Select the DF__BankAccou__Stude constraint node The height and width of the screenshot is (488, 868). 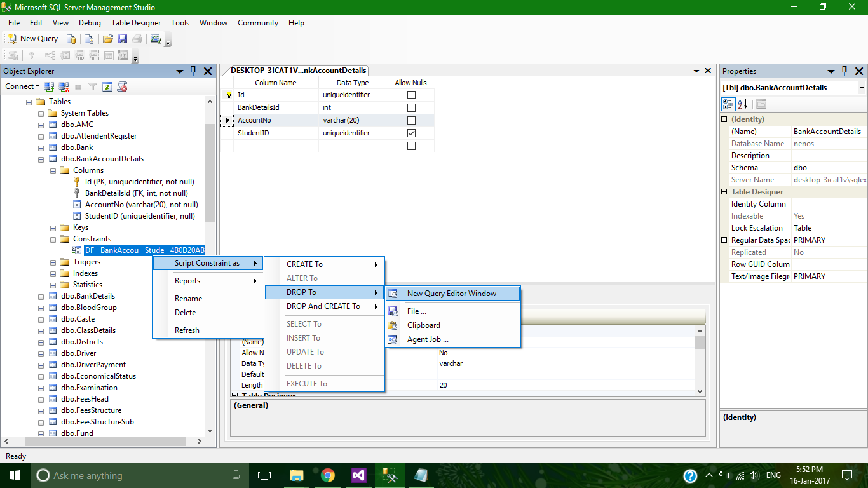(x=144, y=250)
